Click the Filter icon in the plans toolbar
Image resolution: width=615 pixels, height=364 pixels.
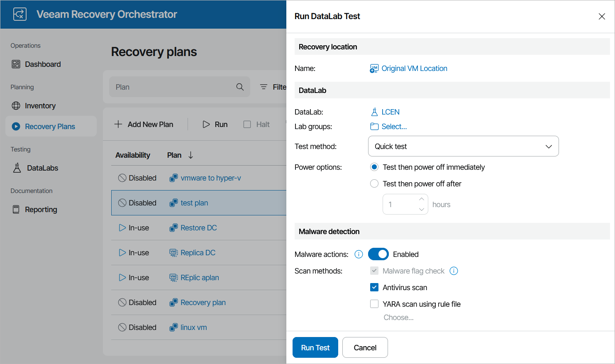(264, 87)
